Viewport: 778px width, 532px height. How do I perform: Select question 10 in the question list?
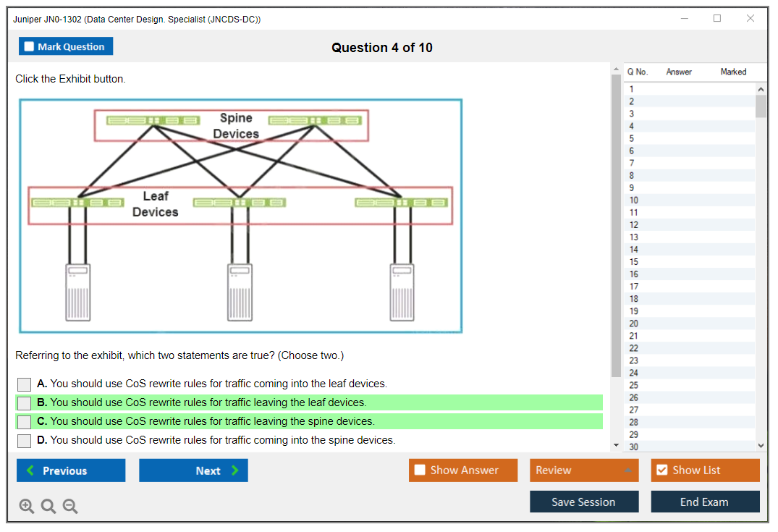pos(634,200)
